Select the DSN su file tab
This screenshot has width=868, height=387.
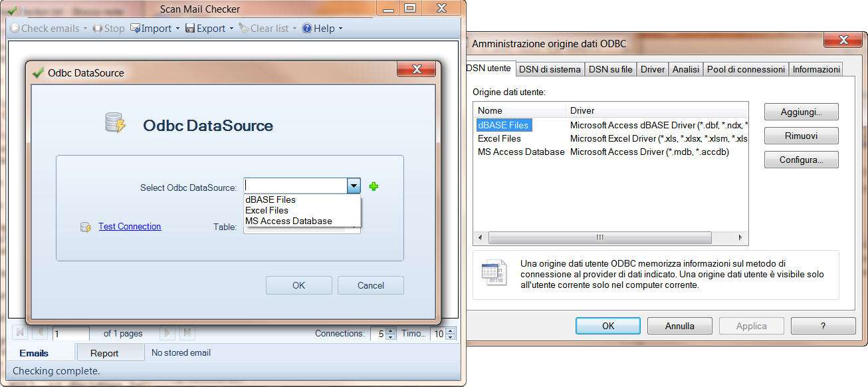(x=610, y=69)
